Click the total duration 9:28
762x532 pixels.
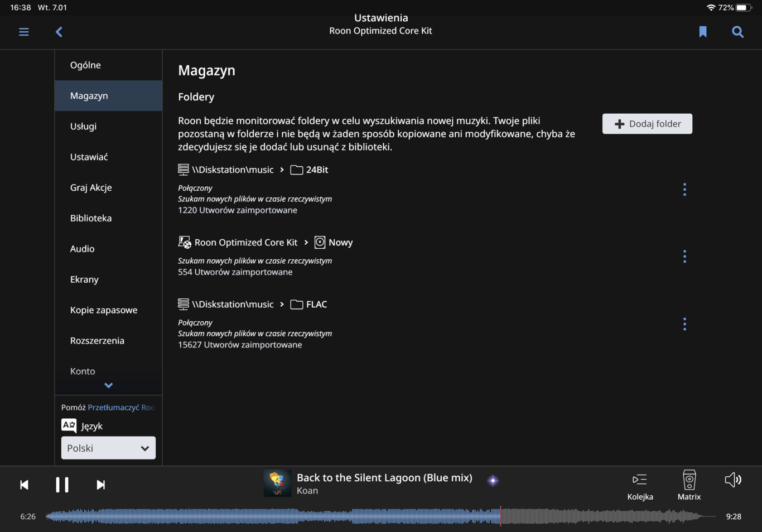click(x=734, y=516)
